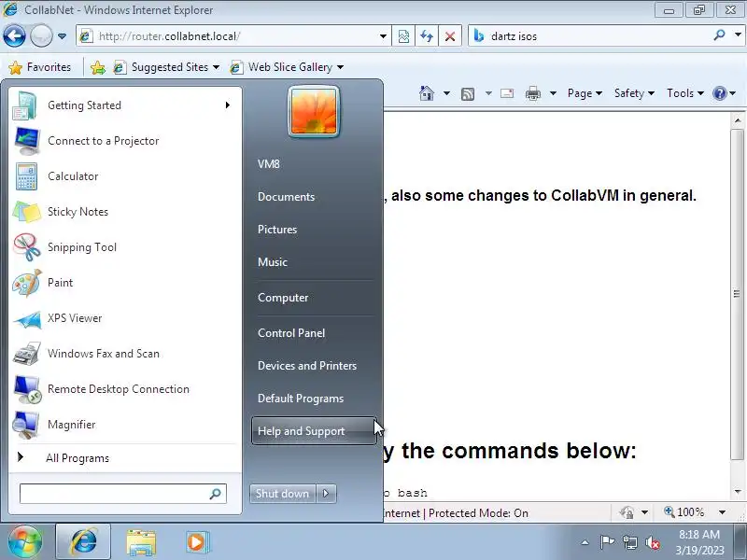Launch the Snipping Tool

[124, 247]
